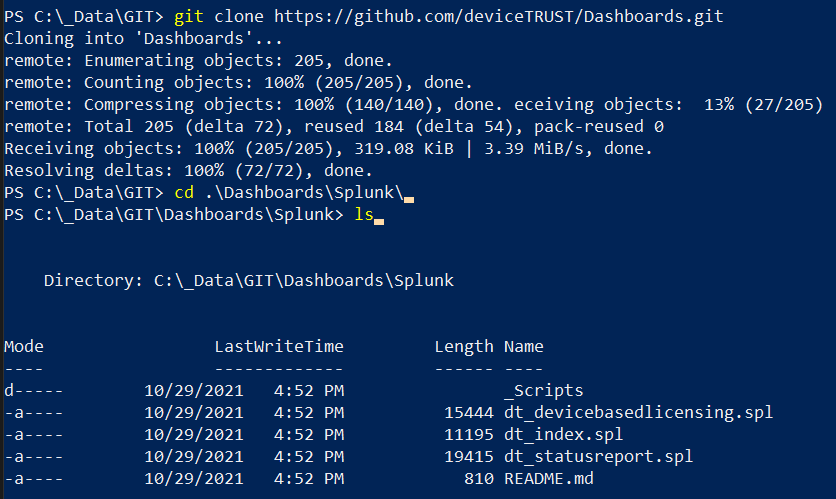Click the GitHub Dashboards.git URL
The height and width of the screenshot is (499, 836).
(x=498, y=17)
